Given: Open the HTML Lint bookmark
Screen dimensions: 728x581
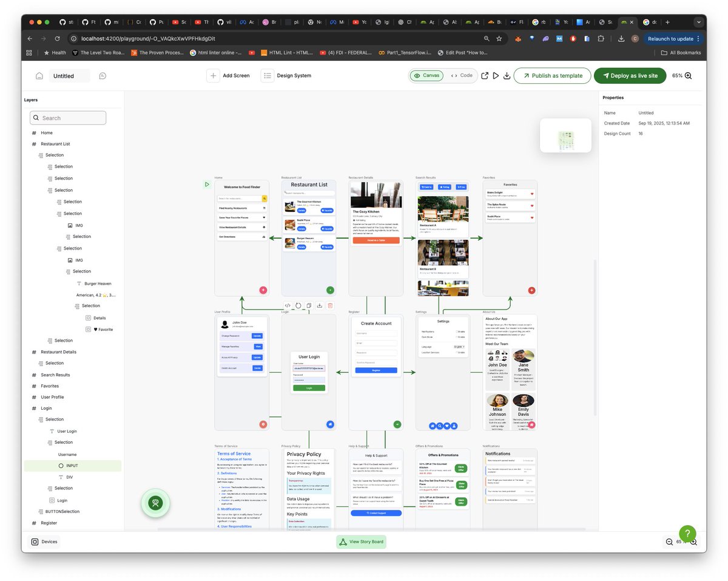Looking at the screenshot, I should pos(286,53).
